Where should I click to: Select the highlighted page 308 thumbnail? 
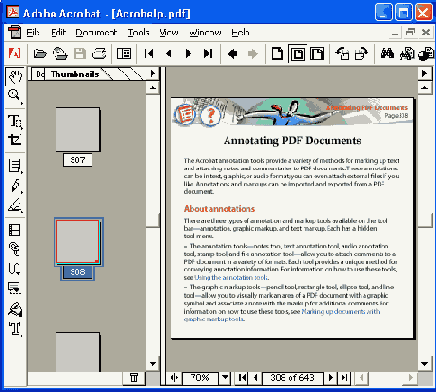[78, 242]
